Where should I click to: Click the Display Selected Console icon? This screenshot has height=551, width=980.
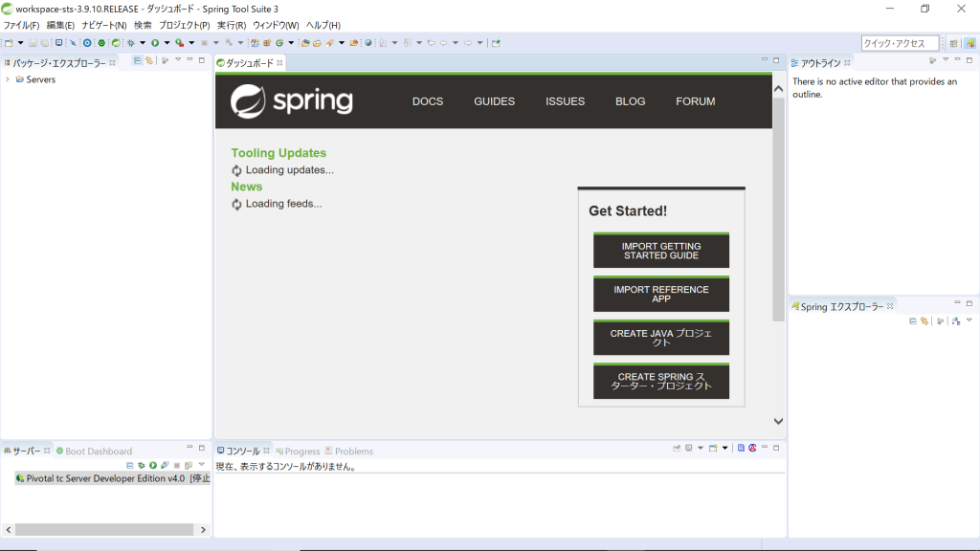(x=689, y=448)
